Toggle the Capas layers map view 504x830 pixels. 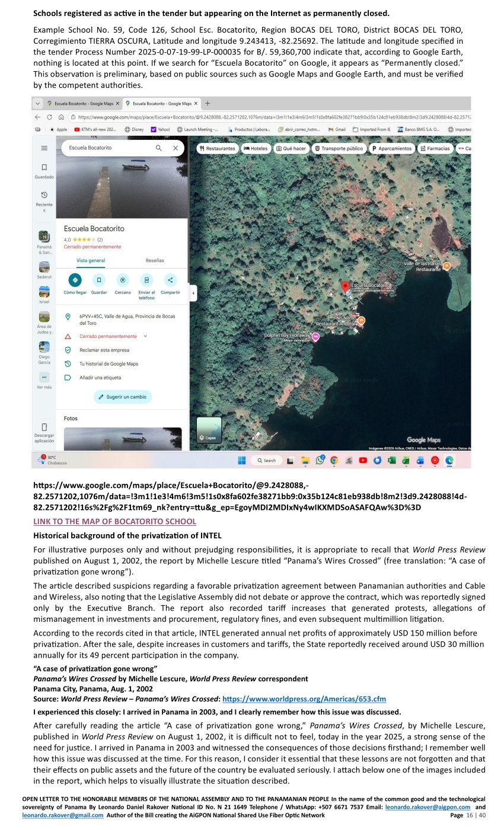209,430
